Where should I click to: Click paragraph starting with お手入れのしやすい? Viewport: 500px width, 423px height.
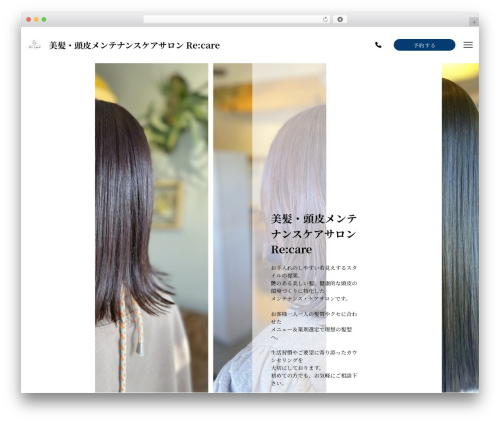(x=314, y=283)
